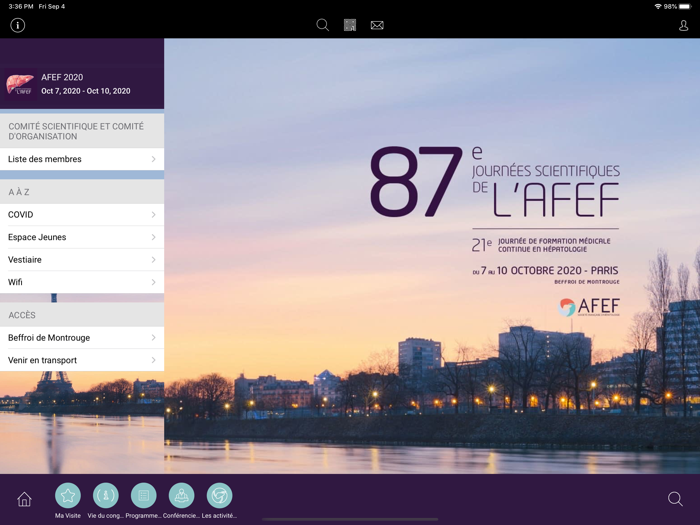
Task: Open Espace Jeunes entry
Action: (x=82, y=237)
